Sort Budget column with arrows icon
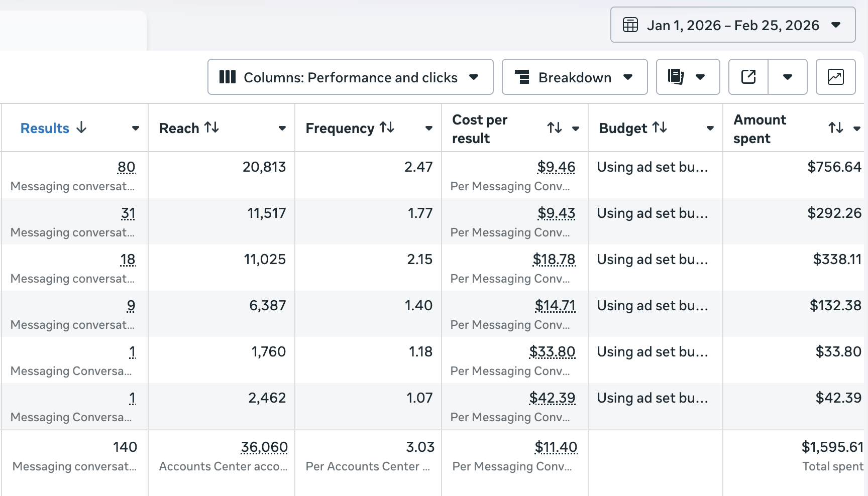Image resolution: width=868 pixels, height=496 pixels. pyautogui.click(x=660, y=128)
